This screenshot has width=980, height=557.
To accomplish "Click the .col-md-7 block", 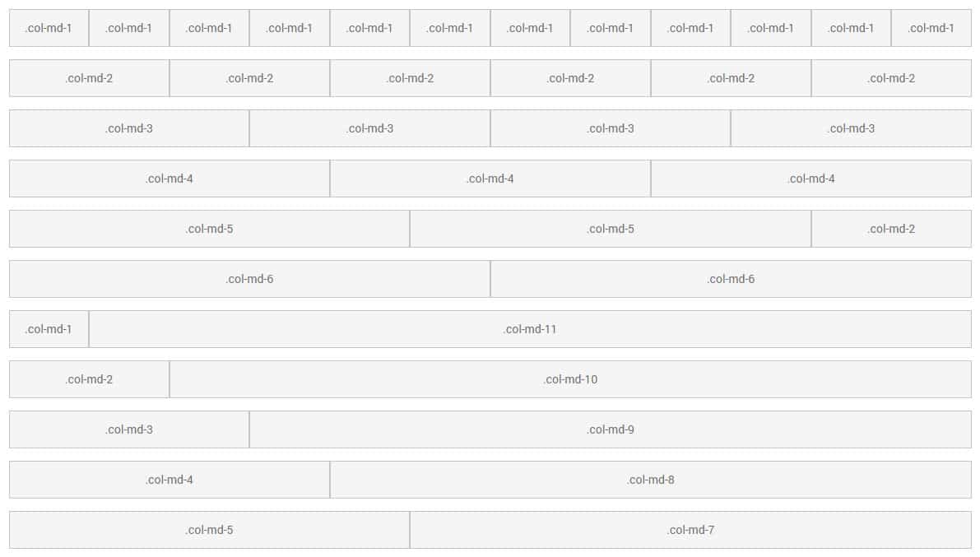I will click(x=690, y=530).
